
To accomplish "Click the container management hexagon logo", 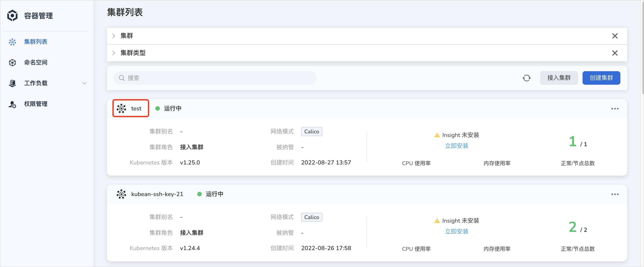I will pyautogui.click(x=12, y=16).
